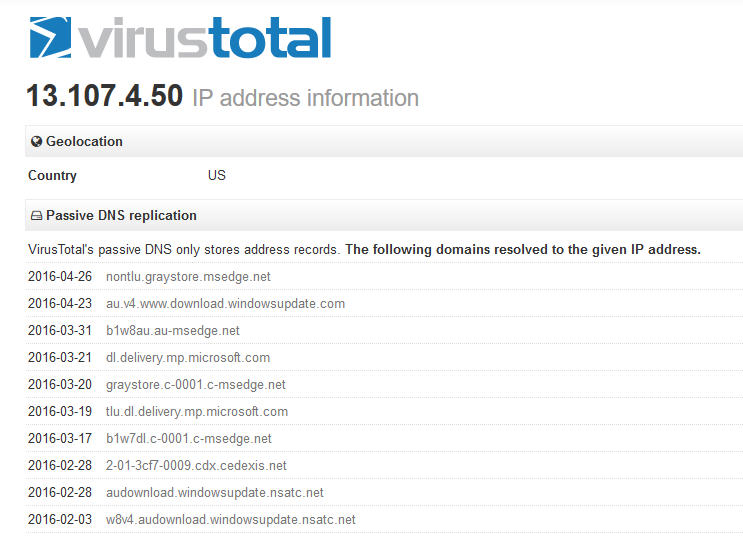Click the globe icon beside Geolocation
The width and height of the screenshot is (743, 541).
click(x=37, y=142)
